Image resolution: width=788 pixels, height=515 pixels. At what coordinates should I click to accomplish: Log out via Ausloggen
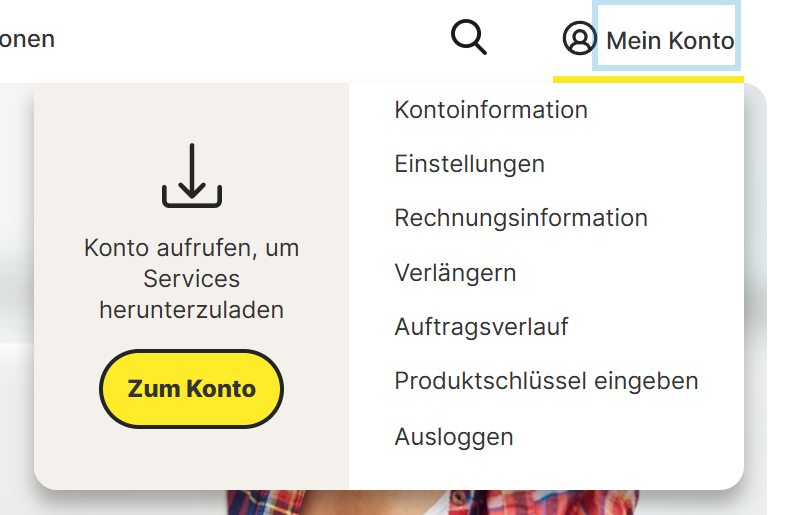[x=454, y=437]
